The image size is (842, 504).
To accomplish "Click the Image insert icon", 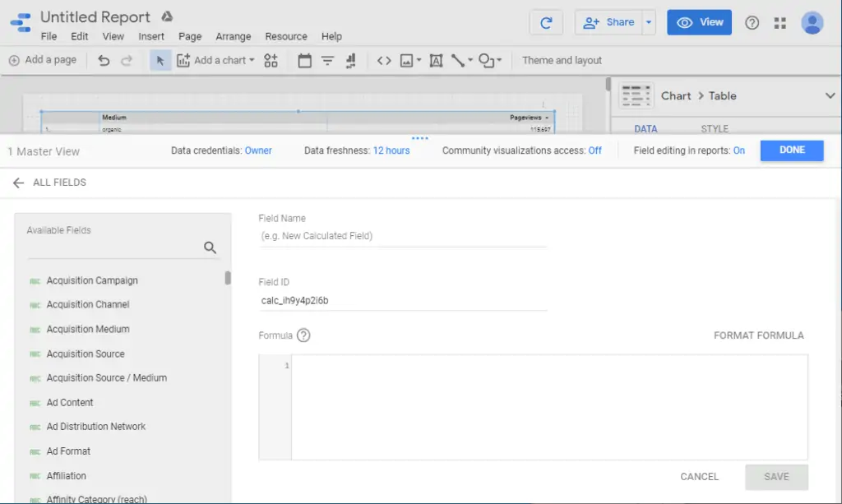I will (x=407, y=60).
